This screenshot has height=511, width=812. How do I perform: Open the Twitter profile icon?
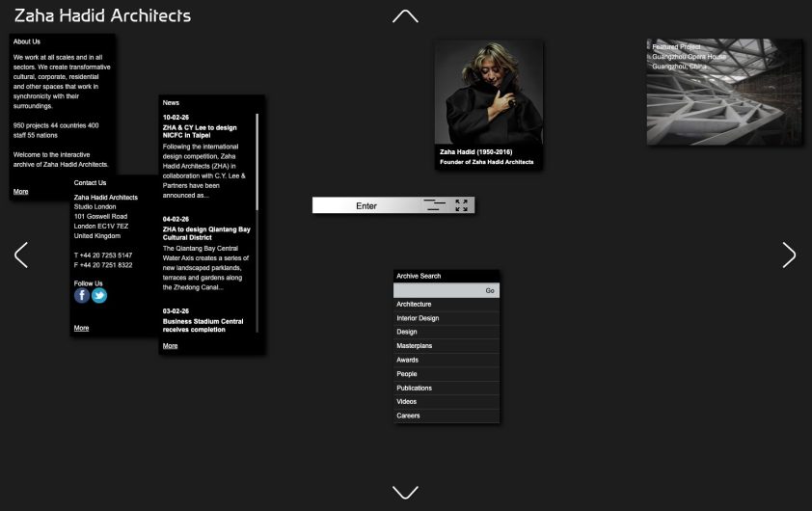[99, 296]
